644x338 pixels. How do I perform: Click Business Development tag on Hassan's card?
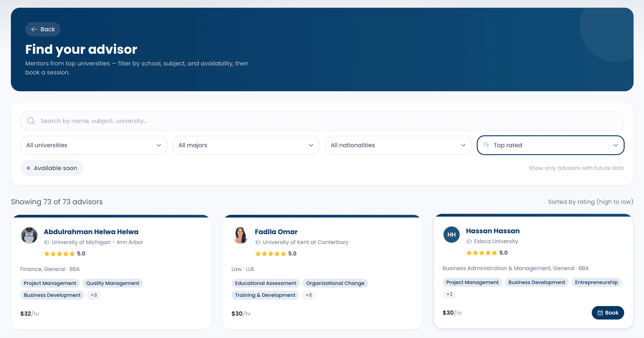click(x=537, y=282)
